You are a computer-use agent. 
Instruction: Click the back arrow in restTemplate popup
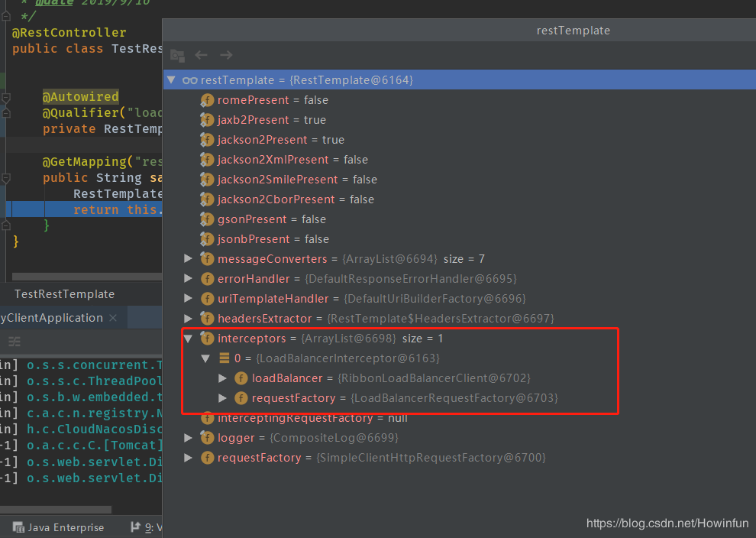pyautogui.click(x=202, y=55)
